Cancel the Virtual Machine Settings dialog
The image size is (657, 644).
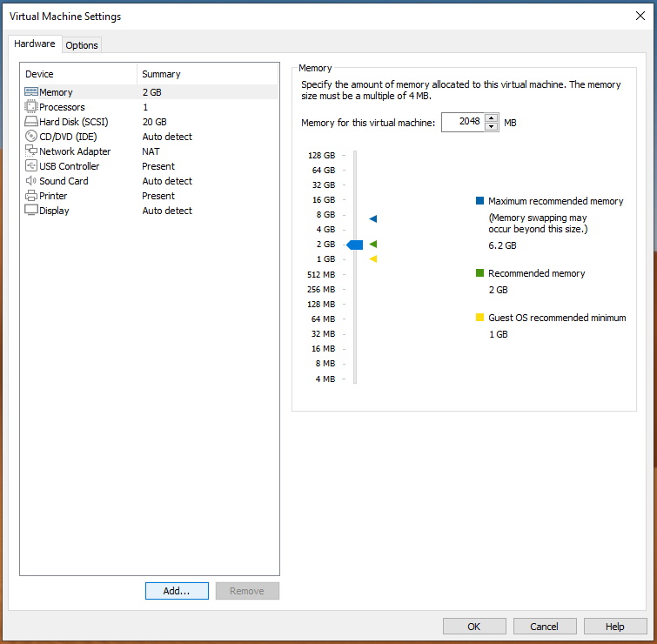pyautogui.click(x=545, y=627)
